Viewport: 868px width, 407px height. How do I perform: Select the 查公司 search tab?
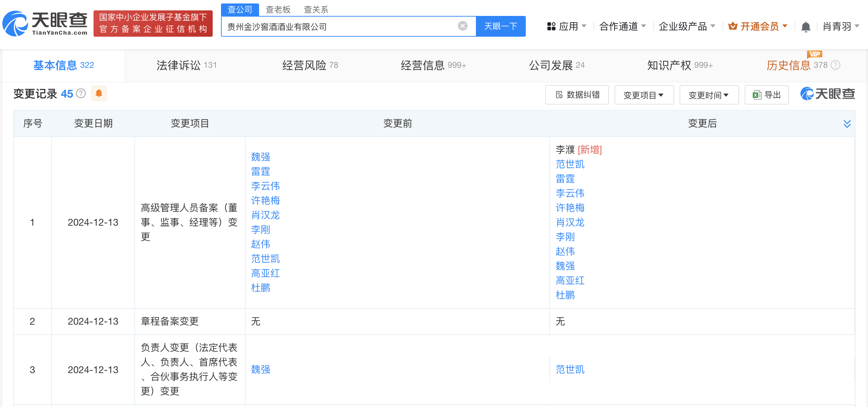(240, 9)
